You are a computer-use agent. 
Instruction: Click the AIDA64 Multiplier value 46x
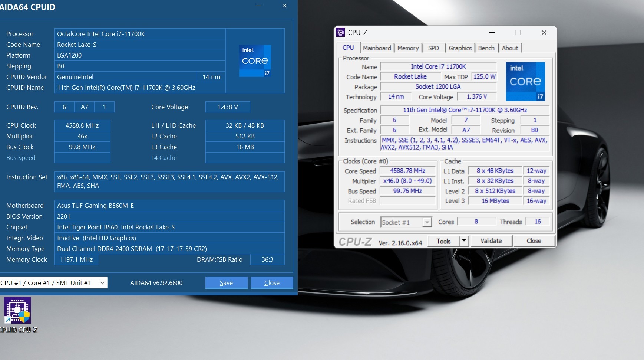tap(82, 136)
